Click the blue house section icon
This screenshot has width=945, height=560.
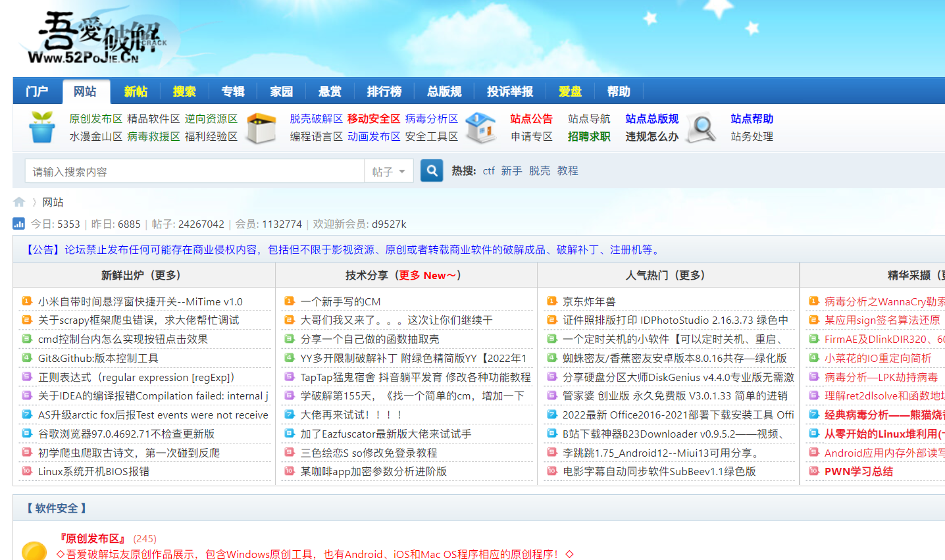(481, 128)
